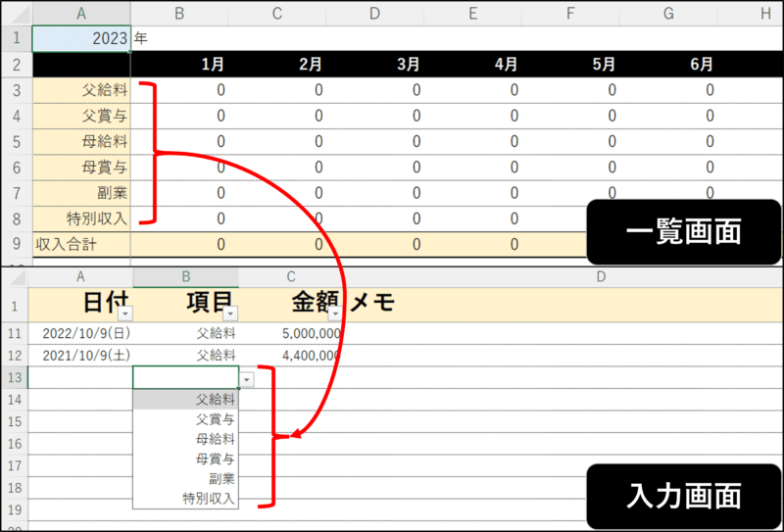
Task: Select column C header in the list sheet
Action: click(277, 14)
